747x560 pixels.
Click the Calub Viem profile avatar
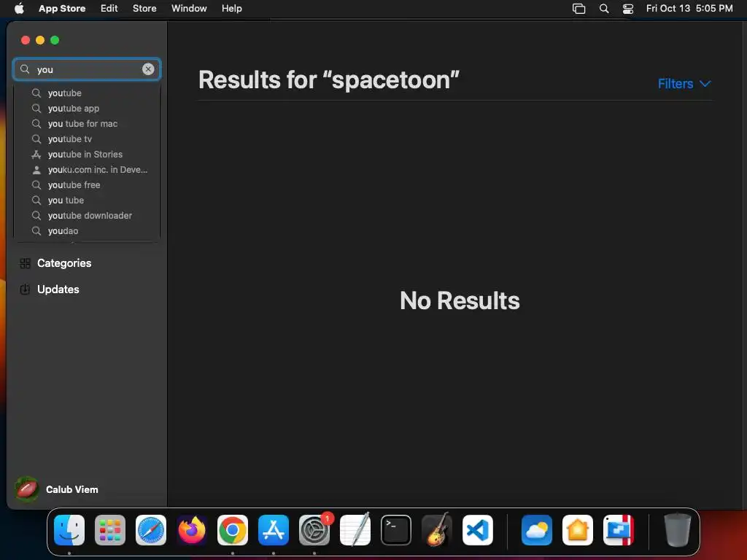pos(27,489)
